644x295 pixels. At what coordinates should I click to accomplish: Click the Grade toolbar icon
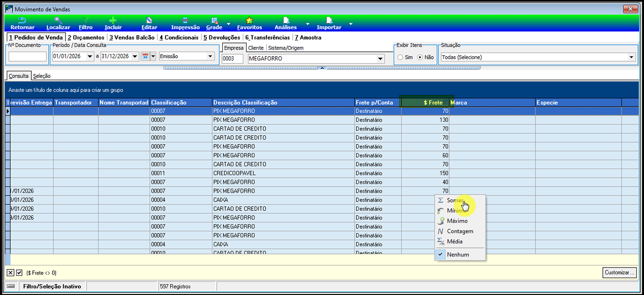(x=214, y=20)
